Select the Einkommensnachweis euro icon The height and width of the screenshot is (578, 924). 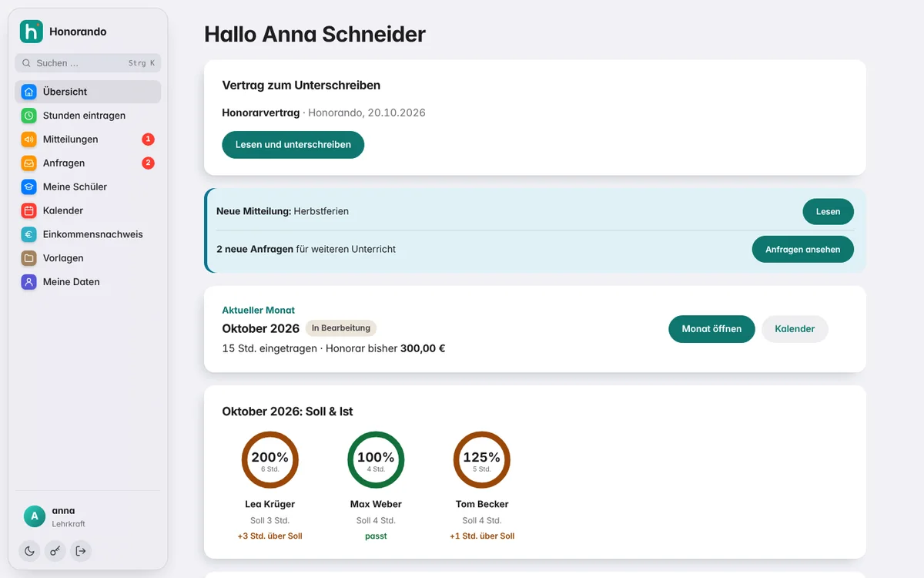click(28, 235)
